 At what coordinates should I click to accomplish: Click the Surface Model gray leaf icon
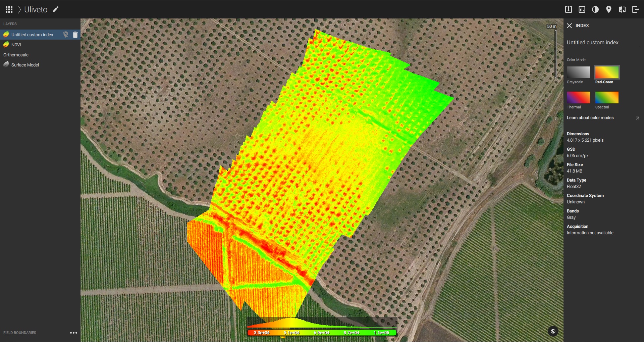pyautogui.click(x=6, y=64)
